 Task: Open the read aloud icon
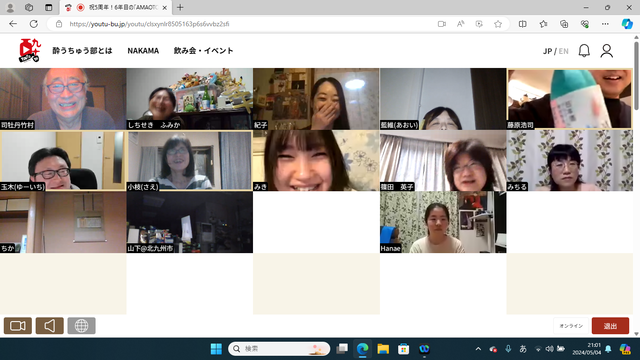pos(460,24)
